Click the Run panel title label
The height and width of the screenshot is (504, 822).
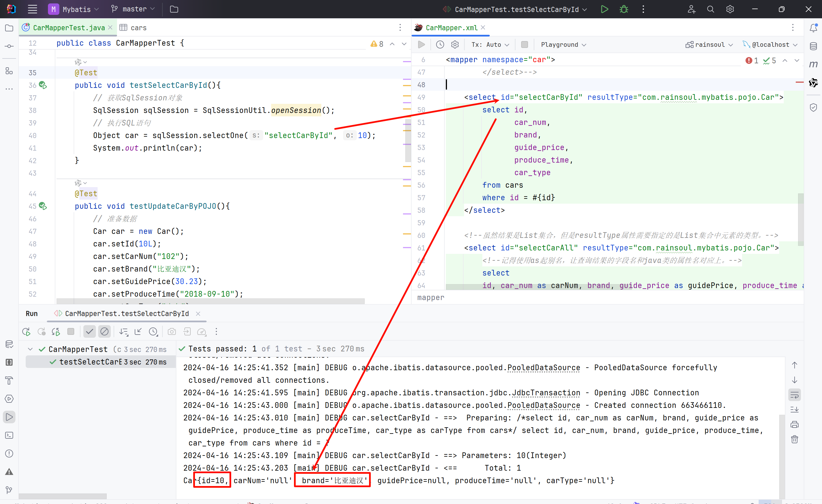click(x=32, y=314)
